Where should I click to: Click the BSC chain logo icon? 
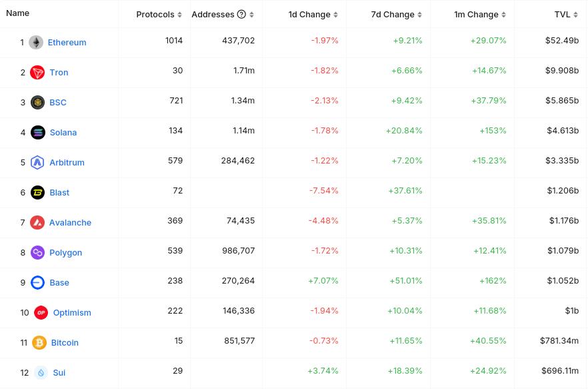(38, 102)
